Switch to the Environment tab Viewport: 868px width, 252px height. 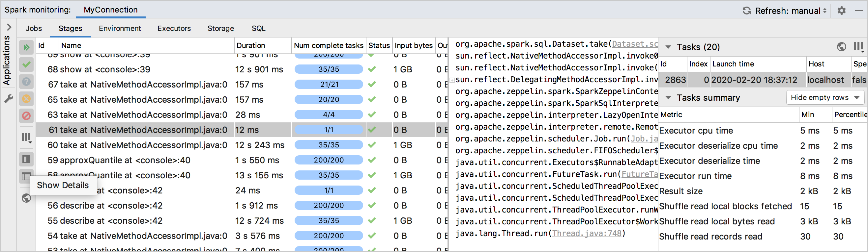coord(120,29)
